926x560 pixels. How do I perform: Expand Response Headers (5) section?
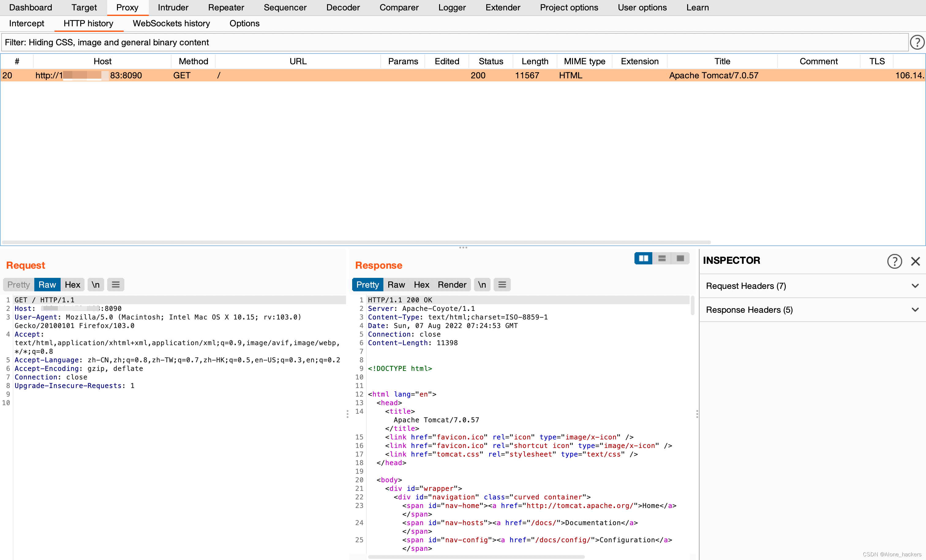[812, 310]
